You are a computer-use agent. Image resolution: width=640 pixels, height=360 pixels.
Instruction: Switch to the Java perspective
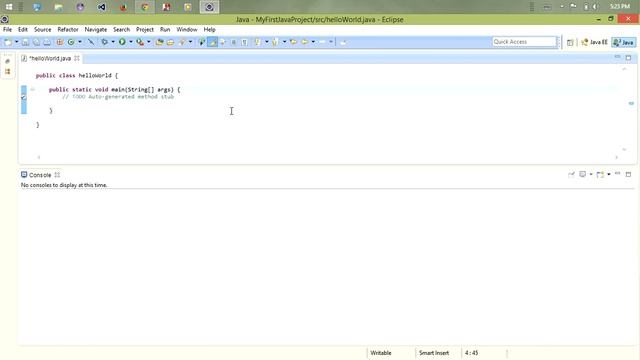624,42
